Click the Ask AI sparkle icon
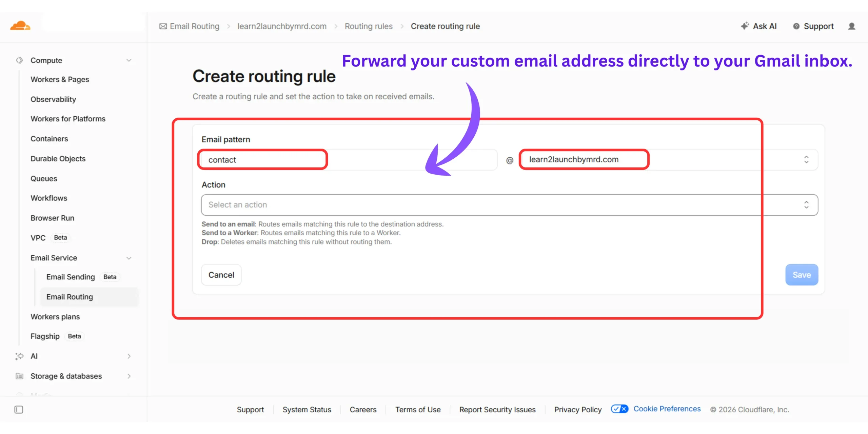The image size is (868, 434). 745,26
